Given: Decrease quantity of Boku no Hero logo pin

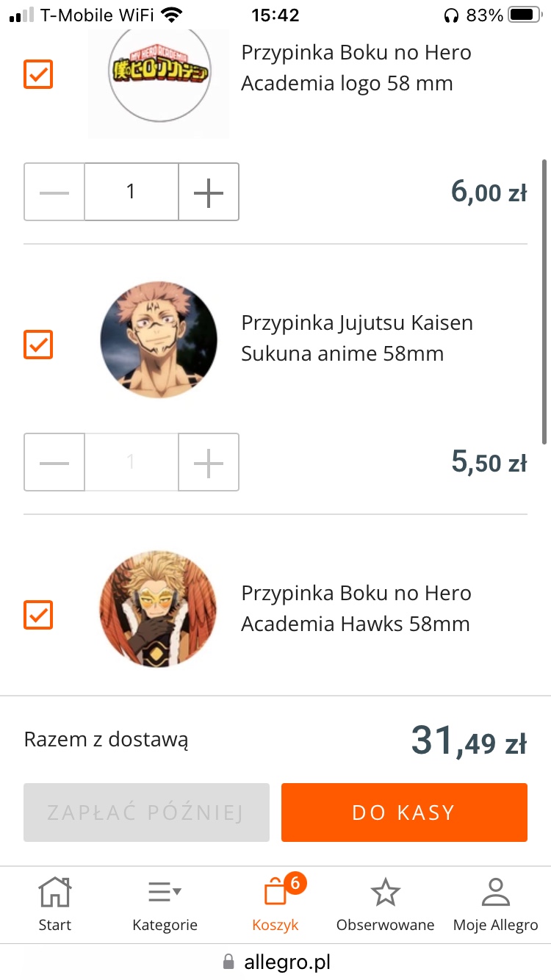Looking at the screenshot, I should tap(54, 192).
